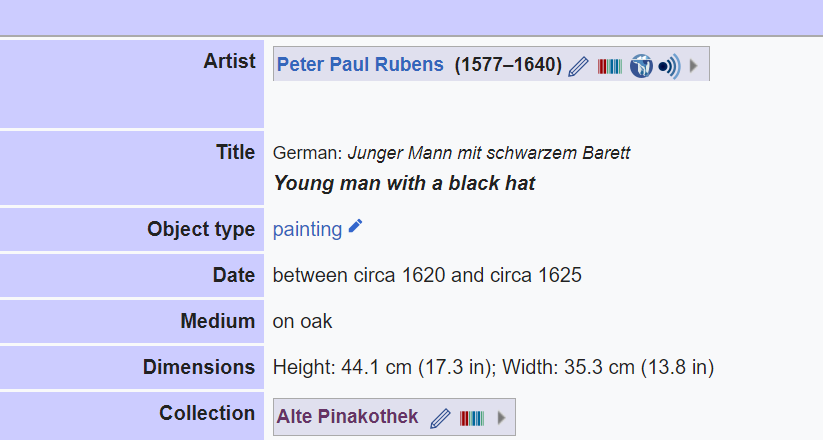Click the bold Young man with a black hat title
823x440 pixels.
404,183
